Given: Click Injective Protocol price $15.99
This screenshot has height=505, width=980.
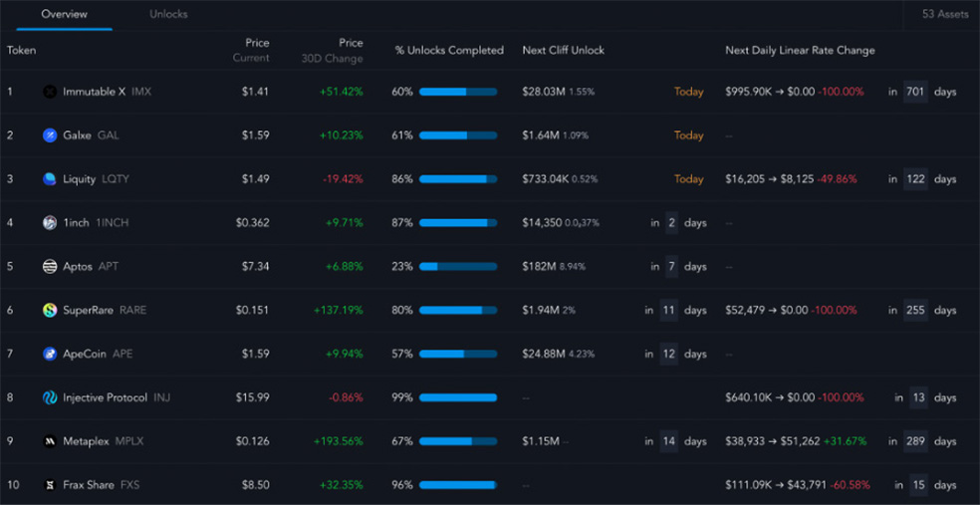Looking at the screenshot, I should tap(253, 397).
